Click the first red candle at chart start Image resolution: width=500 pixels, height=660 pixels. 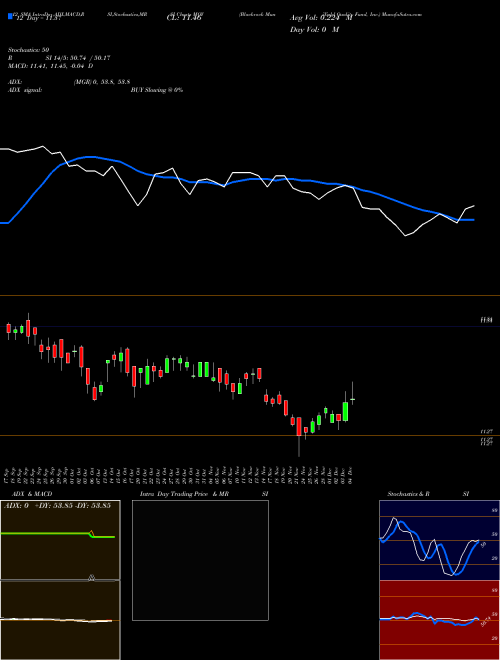(x=8, y=329)
